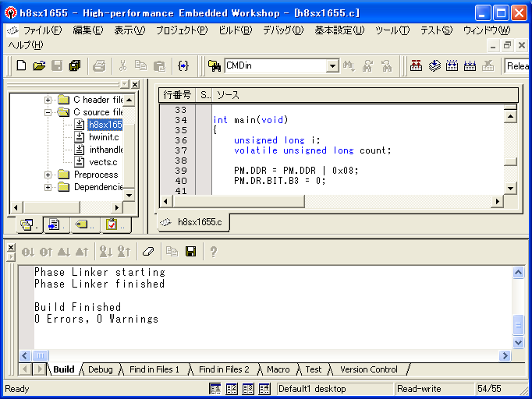Switch to Find in Files 1 tab
Viewport: 532px width, 399px height.
click(x=154, y=369)
